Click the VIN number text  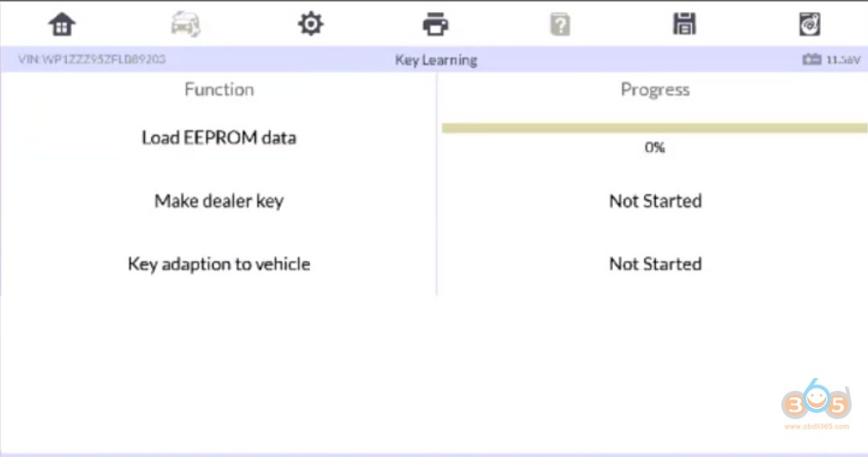pos(92,60)
